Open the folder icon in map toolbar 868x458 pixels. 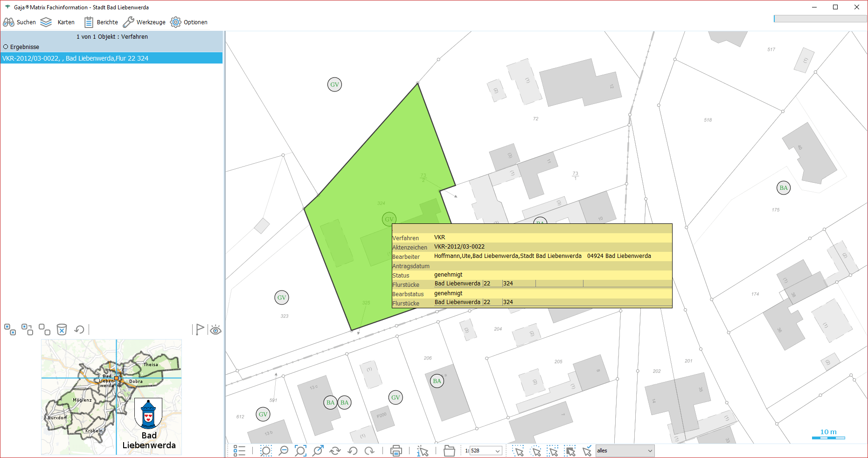coord(449,451)
